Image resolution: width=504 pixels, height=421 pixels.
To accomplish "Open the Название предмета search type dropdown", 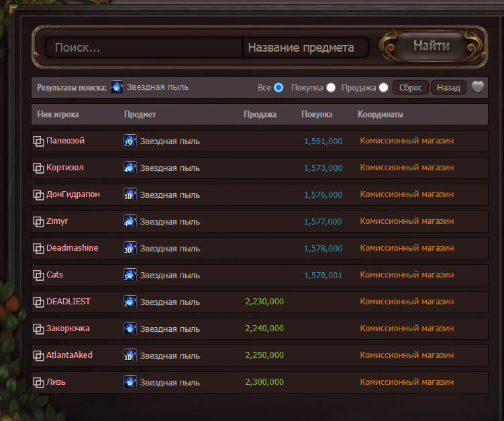I will tap(305, 48).
